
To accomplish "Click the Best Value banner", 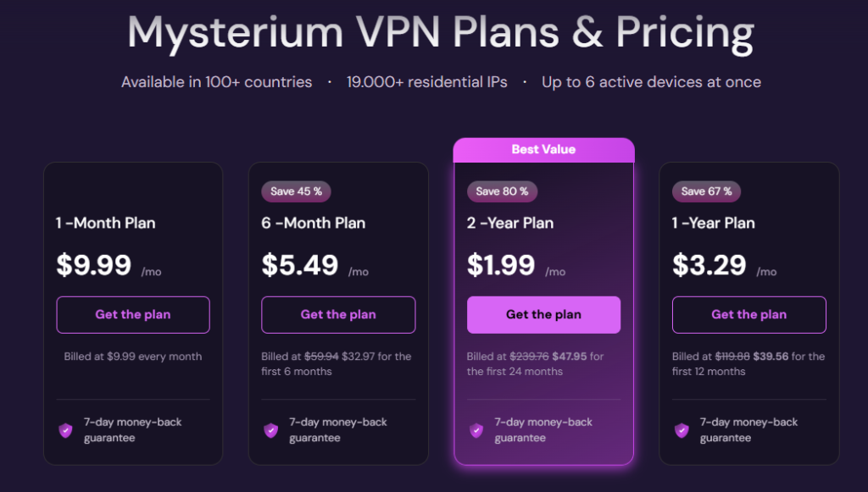I will (x=543, y=149).
